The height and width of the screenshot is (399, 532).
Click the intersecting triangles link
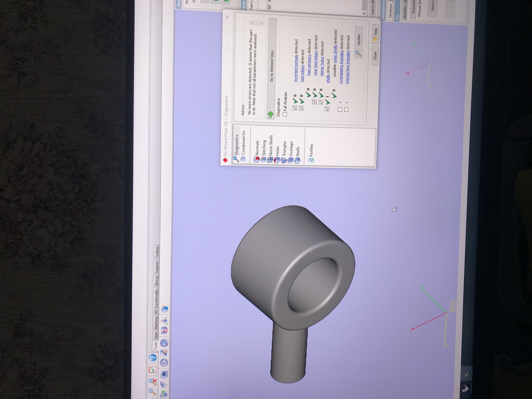point(348,67)
